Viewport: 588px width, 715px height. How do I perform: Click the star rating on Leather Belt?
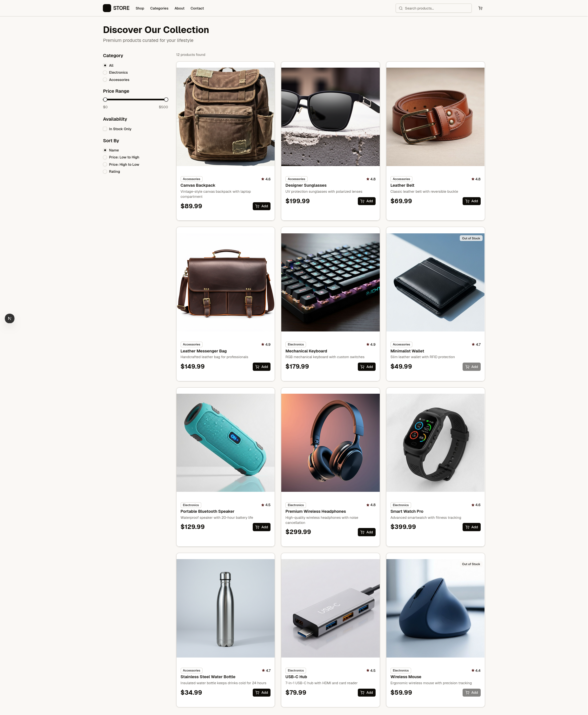click(x=476, y=179)
